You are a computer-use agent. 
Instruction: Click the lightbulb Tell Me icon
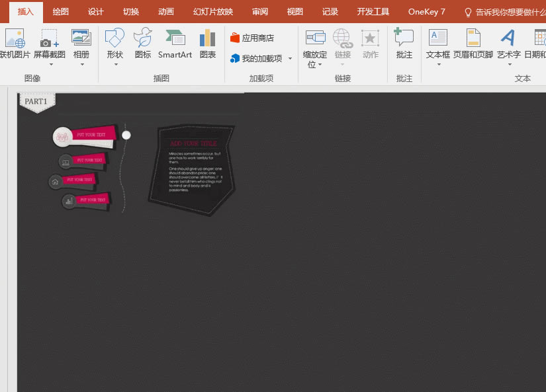[468, 13]
